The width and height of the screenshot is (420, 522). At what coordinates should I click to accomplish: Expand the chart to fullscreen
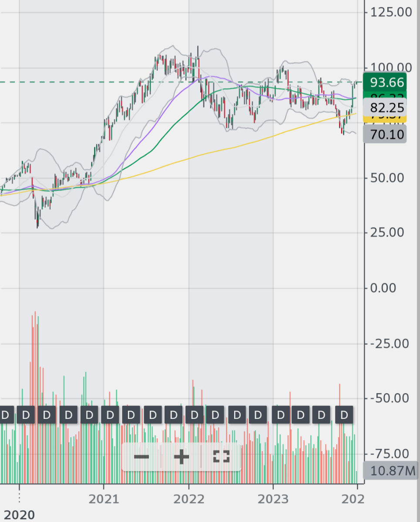(221, 457)
